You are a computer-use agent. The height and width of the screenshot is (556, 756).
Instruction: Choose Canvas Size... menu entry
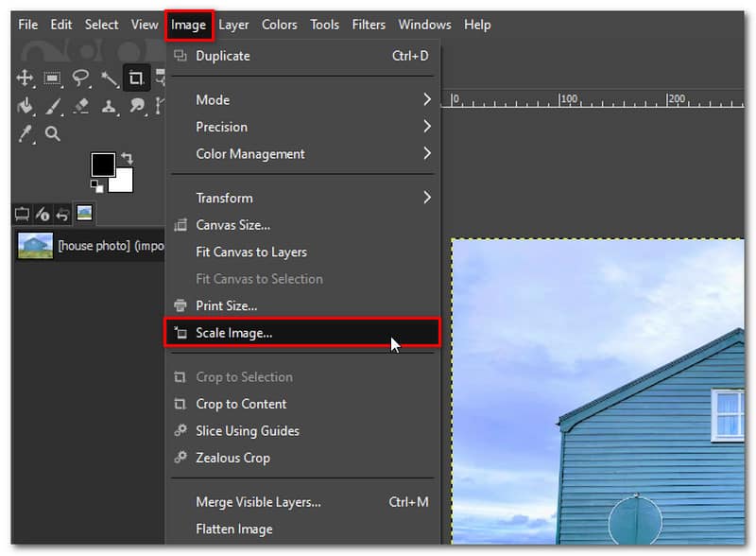pyautogui.click(x=302, y=225)
